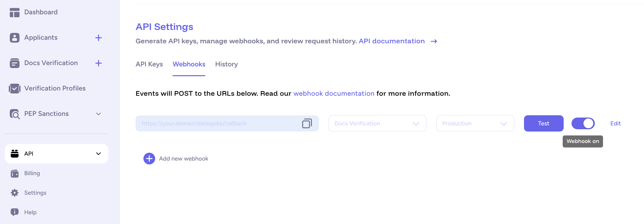The height and width of the screenshot is (224, 644).
Task: Collapse the API section chevron
Action: 99,154
